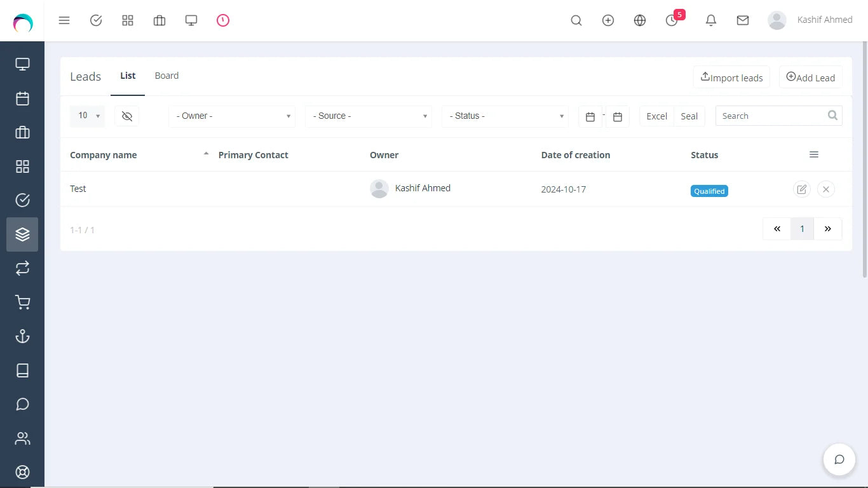Sort by Status column header
The width and height of the screenshot is (868, 488).
pyautogui.click(x=705, y=155)
